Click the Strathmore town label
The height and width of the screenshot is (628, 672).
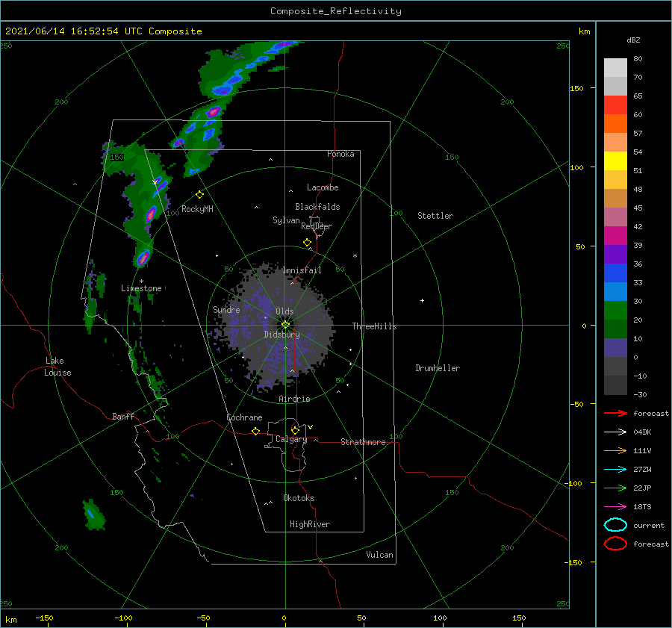[x=363, y=442]
